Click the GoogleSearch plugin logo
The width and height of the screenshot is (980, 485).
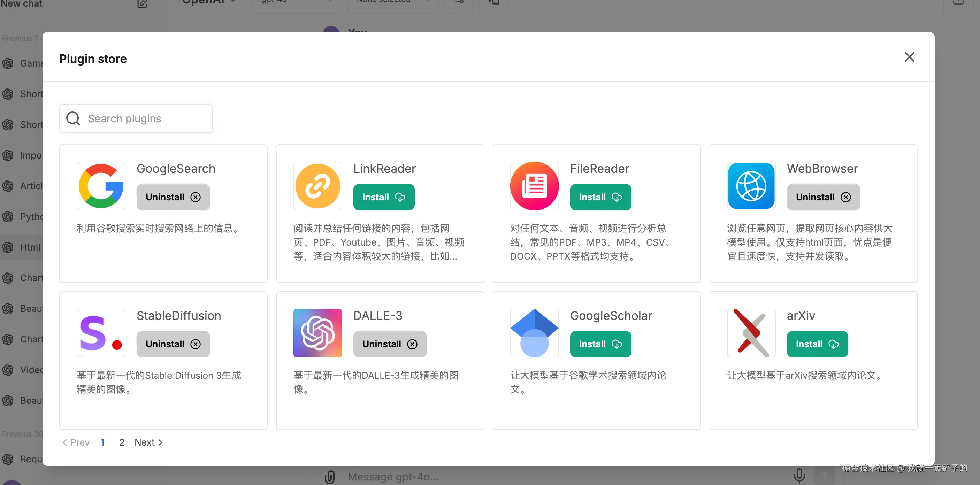tap(101, 186)
